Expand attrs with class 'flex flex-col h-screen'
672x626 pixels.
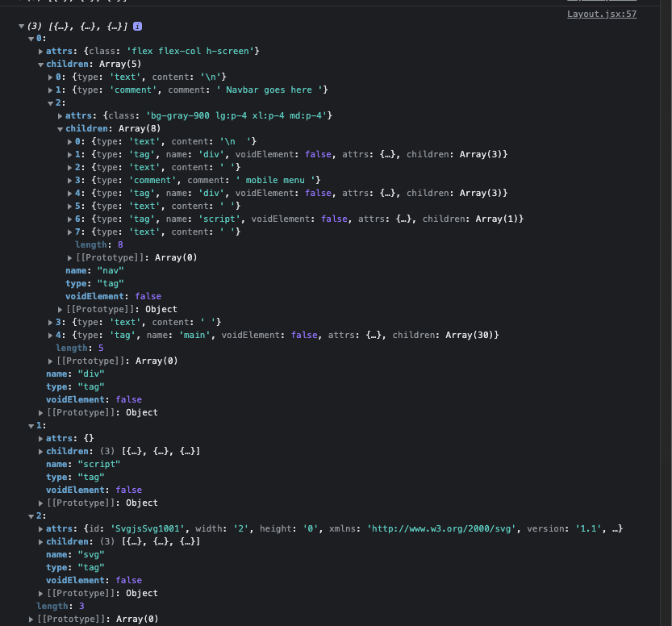coord(40,52)
